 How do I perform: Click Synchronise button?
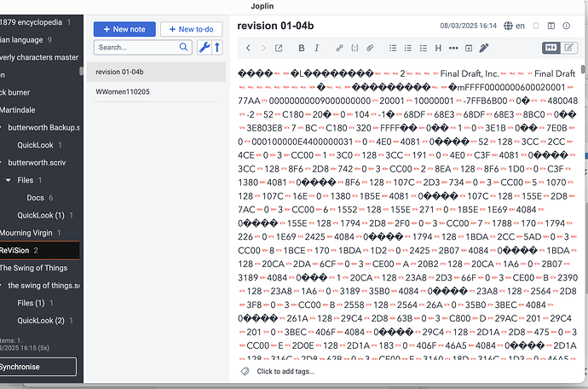pos(37,367)
